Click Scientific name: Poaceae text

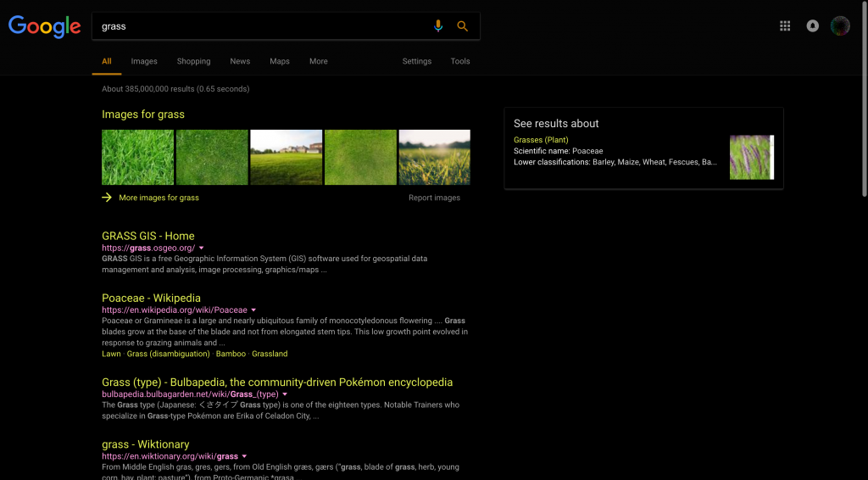[x=558, y=151]
